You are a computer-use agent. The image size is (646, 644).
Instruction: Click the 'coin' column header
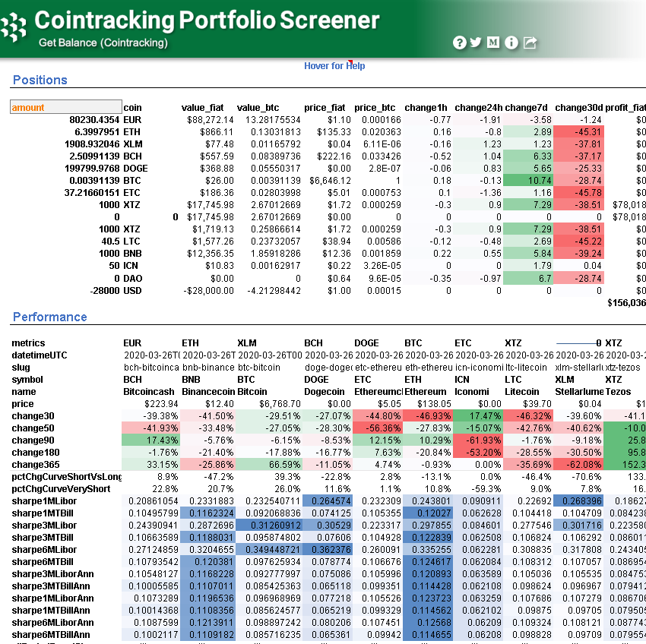pos(133,108)
